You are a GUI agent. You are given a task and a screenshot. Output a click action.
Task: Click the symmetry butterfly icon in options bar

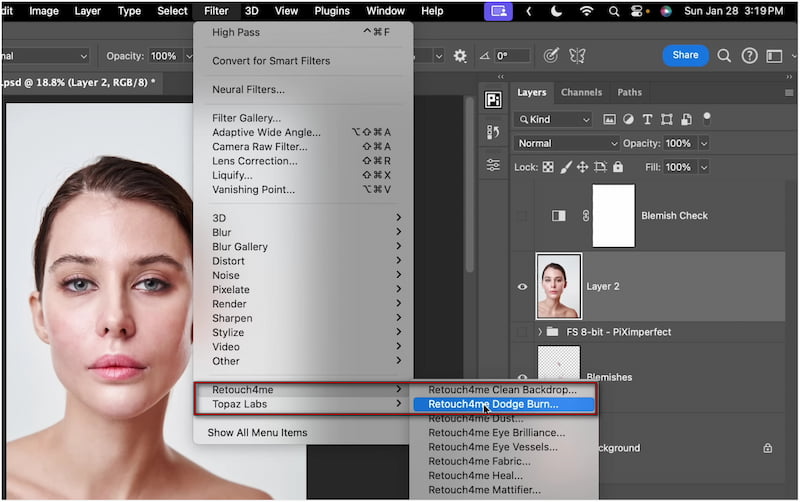[x=577, y=56]
